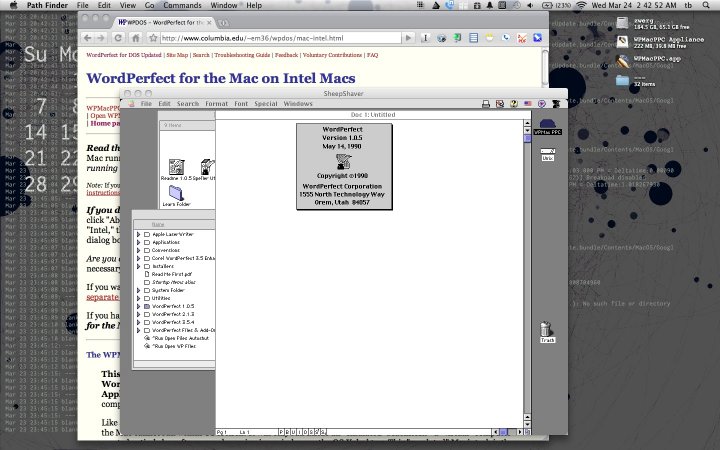The height and width of the screenshot is (450, 720).
Task: Expand the Conversions folder
Action: (x=139, y=250)
